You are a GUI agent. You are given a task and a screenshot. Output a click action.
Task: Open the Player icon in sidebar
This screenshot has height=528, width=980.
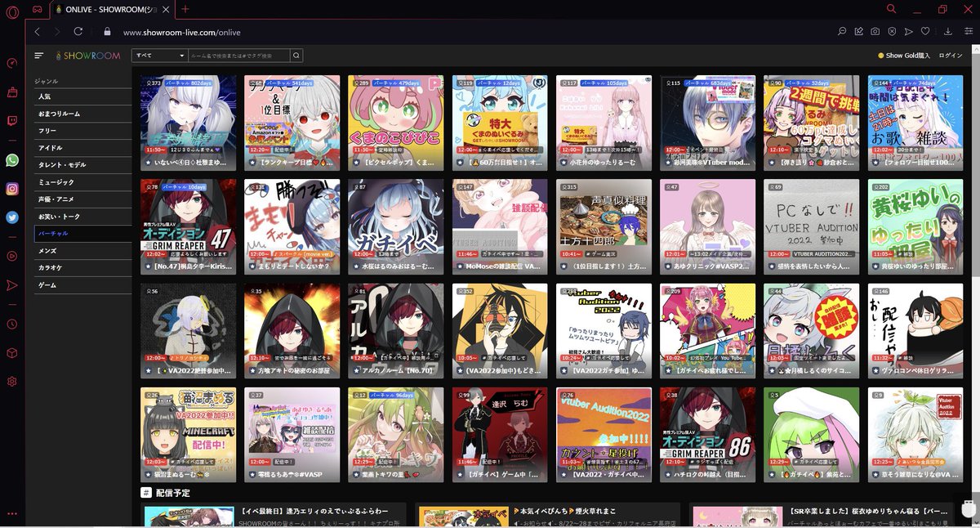(12, 256)
